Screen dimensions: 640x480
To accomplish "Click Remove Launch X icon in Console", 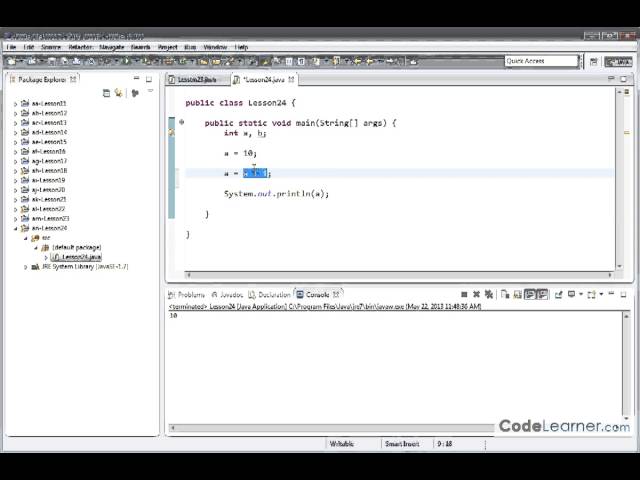I will click(476, 294).
